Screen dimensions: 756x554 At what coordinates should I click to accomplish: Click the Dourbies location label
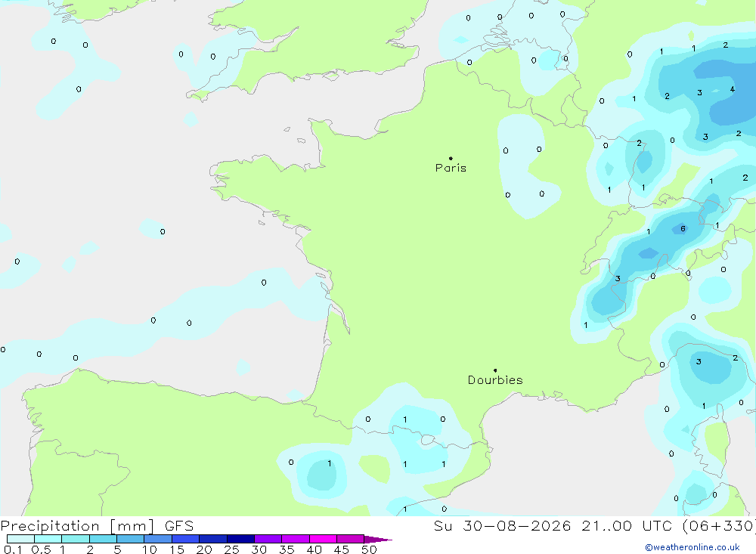495,380
